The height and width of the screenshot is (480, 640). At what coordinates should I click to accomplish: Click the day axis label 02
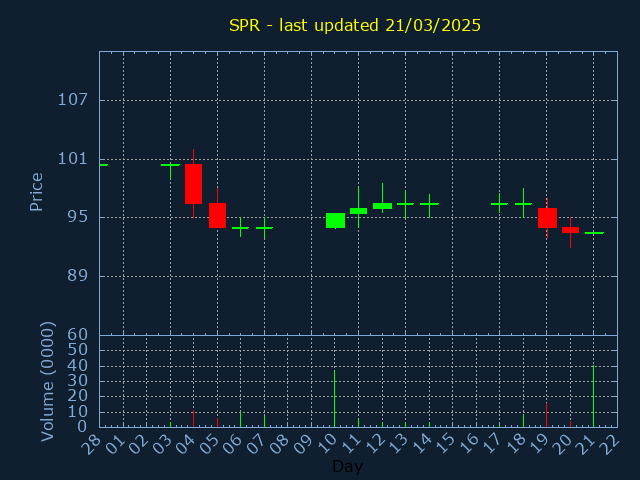click(x=139, y=444)
